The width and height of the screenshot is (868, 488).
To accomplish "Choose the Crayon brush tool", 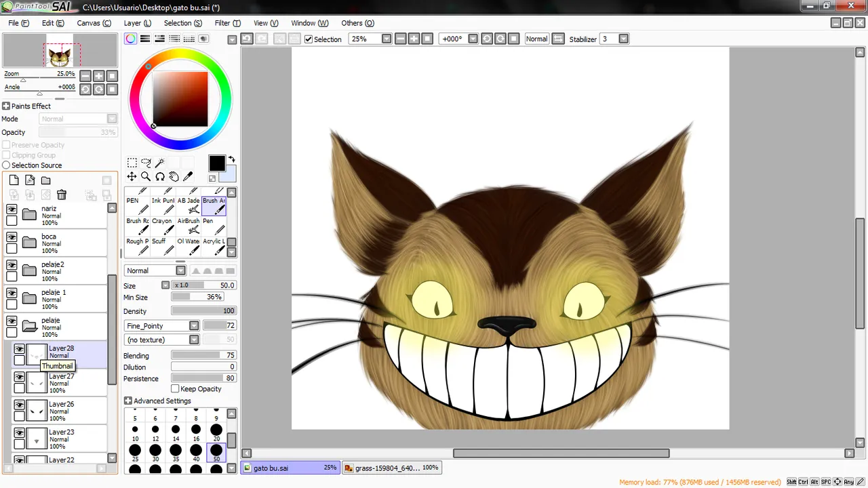I will (162, 225).
